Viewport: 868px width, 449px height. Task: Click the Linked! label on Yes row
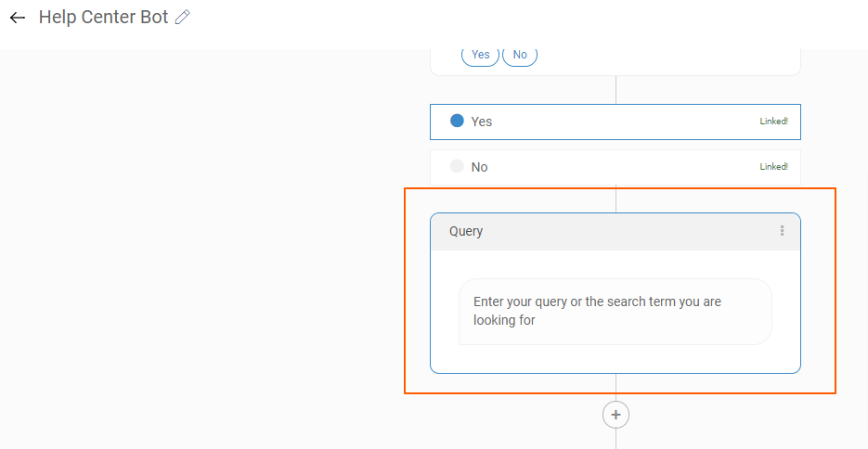click(x=773, y=122)
